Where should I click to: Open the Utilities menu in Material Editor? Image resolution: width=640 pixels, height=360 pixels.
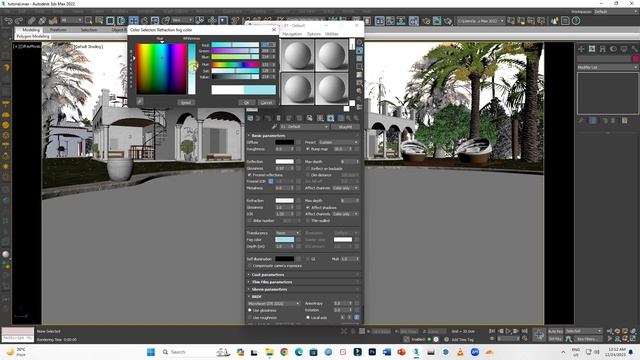point(331,34)
